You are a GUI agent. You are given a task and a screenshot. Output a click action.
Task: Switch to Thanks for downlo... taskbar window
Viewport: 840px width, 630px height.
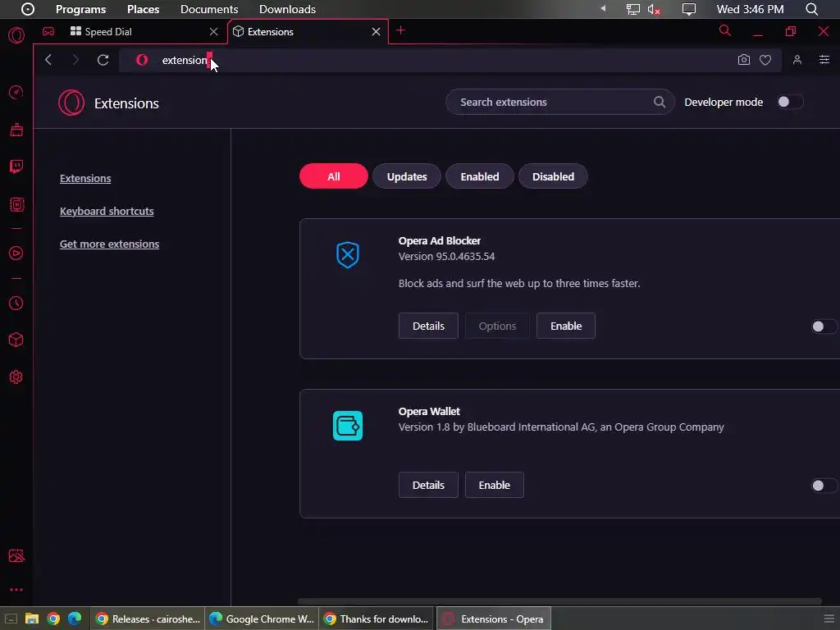[x=377, y=619]
